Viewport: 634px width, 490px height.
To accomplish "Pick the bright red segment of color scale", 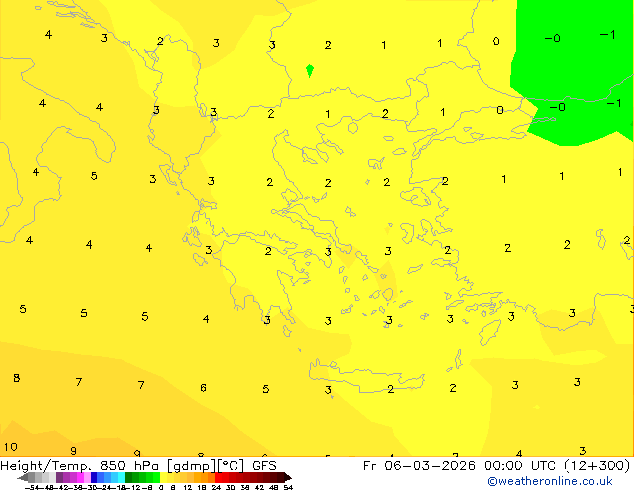I will (218, 477).
